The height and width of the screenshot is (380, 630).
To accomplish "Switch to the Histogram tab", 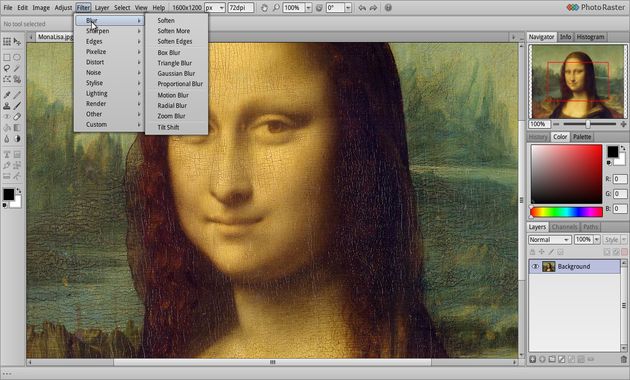I will [590, 37].
